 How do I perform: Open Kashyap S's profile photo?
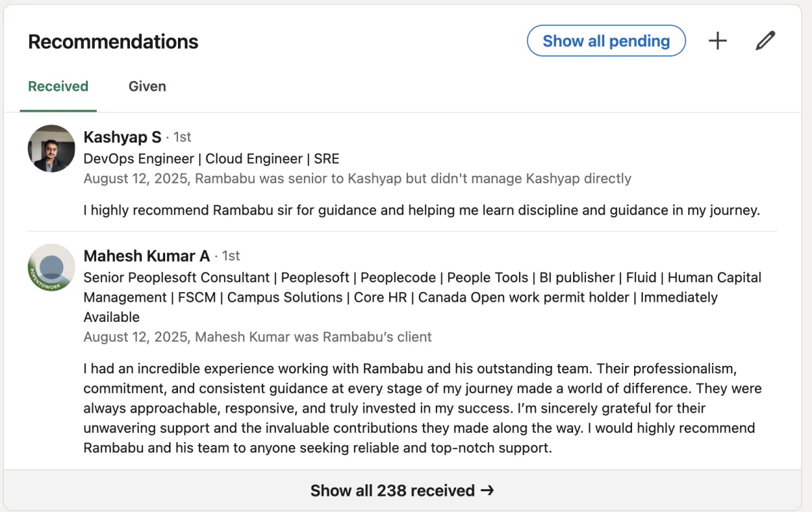[x=51, y=148]
